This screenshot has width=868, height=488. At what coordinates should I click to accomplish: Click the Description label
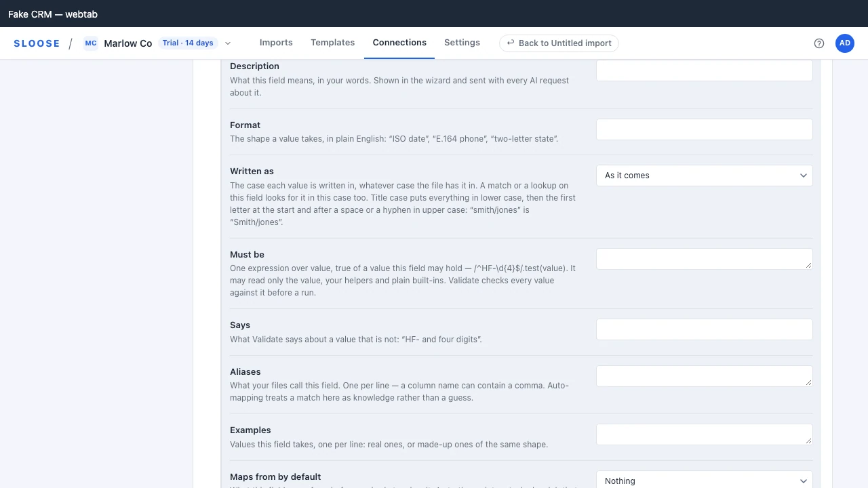pos(254,66)
